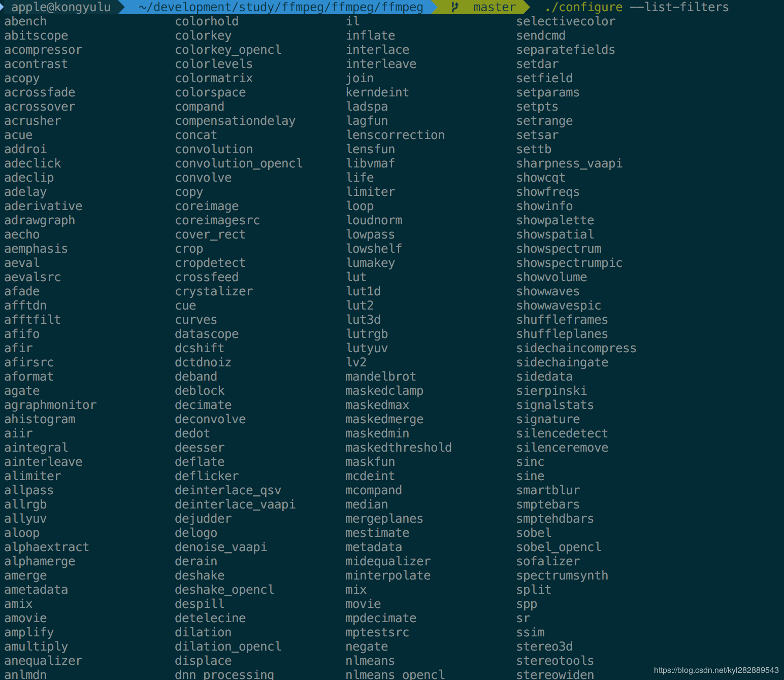Click the deinterlace_qsv filter entry
The width and height of the screenshot is (784, 680).
pos(228,490)
